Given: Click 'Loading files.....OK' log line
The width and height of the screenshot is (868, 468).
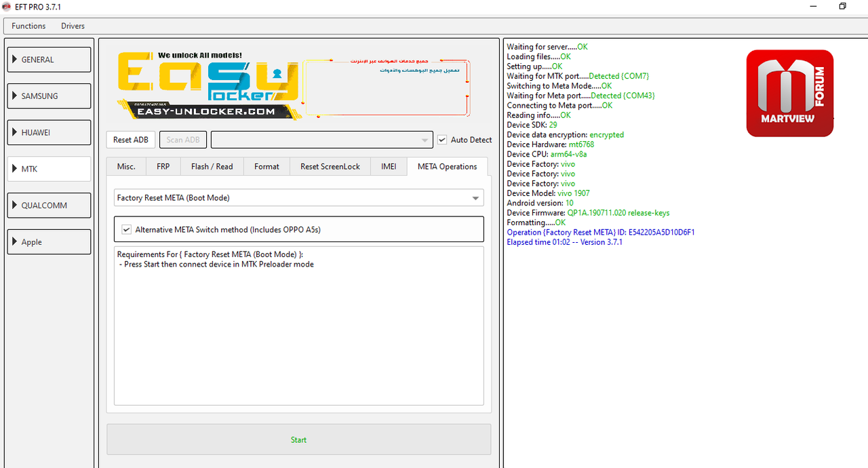Looking at the screenshot, I should tap(538, 56).
